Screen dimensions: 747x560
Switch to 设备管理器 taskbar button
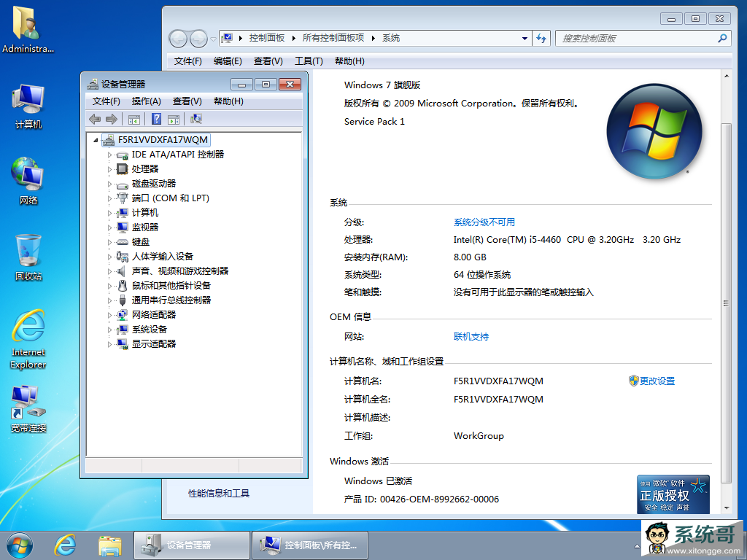pyautogui.click(x=192, y=545)
